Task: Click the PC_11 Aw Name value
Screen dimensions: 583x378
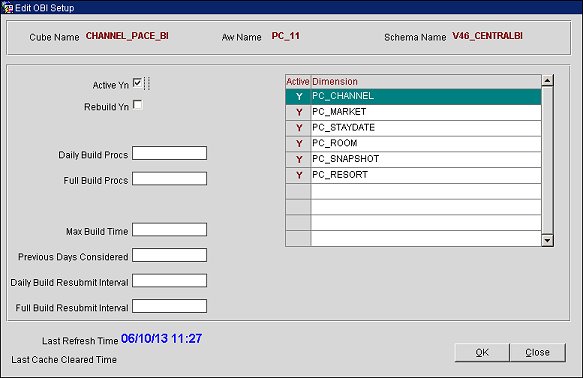Action: point(286,36)
